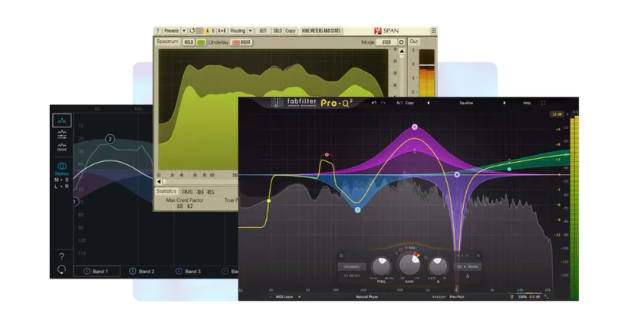Open the SPAN Routing menu

tap(238, 31)
